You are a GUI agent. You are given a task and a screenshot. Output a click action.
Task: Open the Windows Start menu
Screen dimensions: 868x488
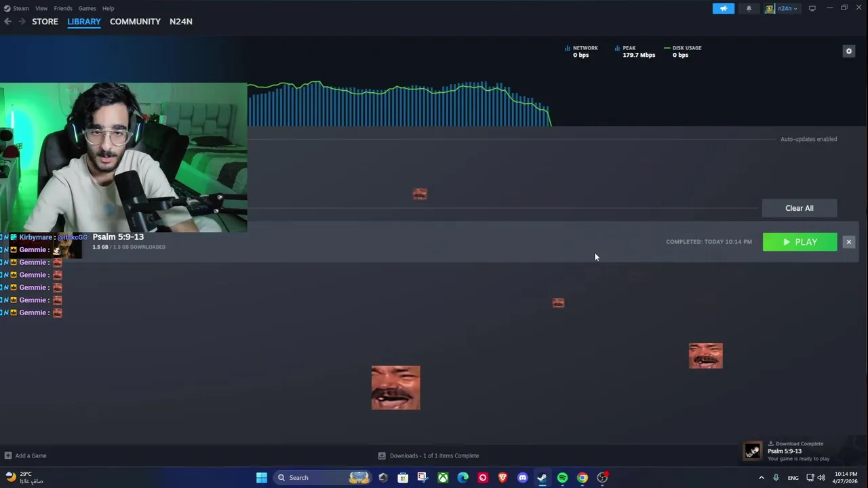[261, 478]
